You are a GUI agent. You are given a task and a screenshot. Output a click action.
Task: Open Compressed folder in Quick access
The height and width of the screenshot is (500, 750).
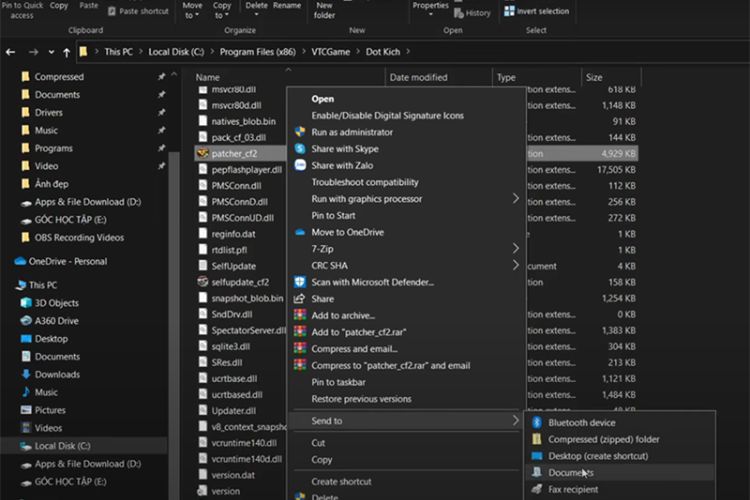click(59, 77)
